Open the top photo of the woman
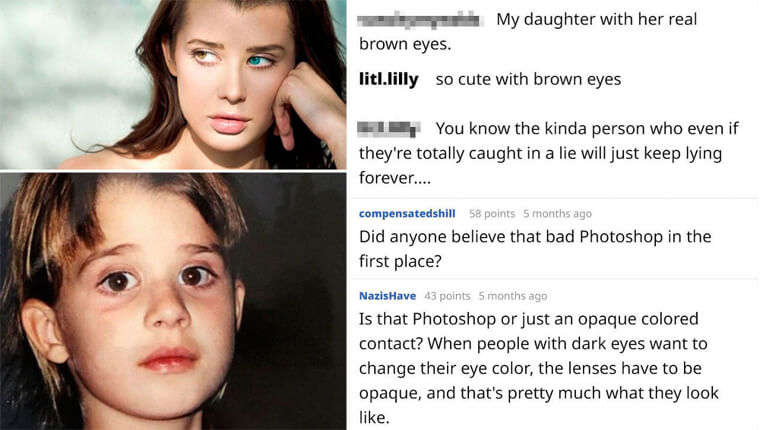 coord(173,84)
